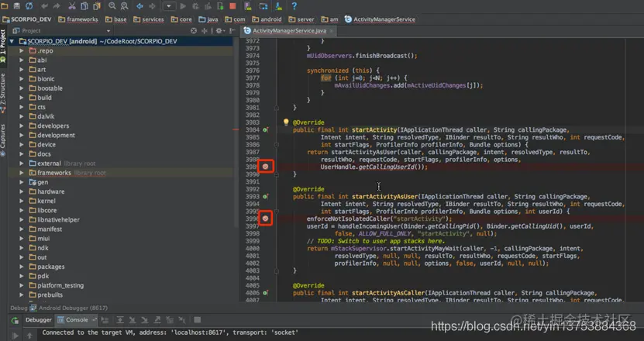Click Scroll from Source target icon
This screenshot has width=644, height=341.
(194, 30)
